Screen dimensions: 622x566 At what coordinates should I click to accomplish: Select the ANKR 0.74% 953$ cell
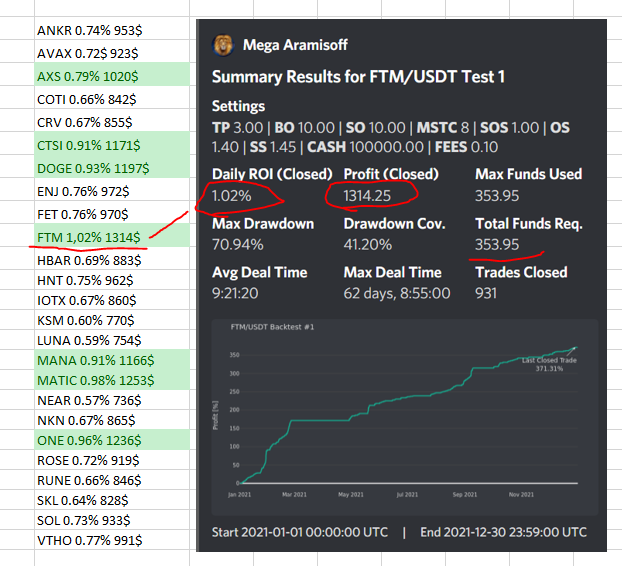(112, 30)
